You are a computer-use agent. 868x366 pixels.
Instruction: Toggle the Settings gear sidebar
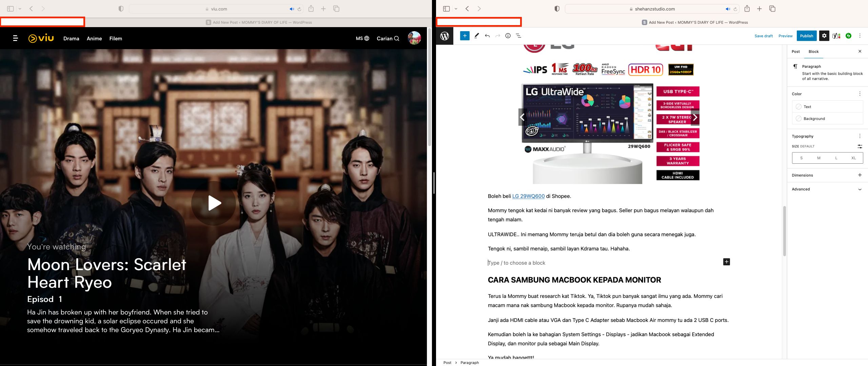tap(824, 36)
